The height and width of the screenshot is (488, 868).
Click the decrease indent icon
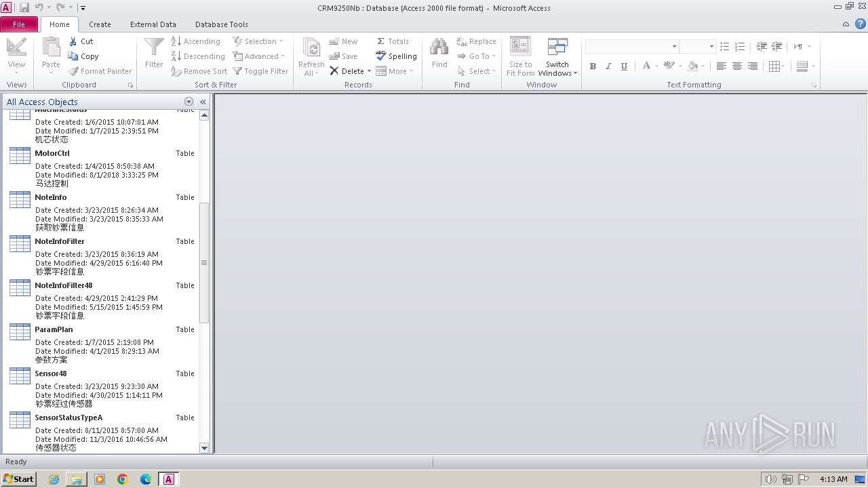[762, 47]
